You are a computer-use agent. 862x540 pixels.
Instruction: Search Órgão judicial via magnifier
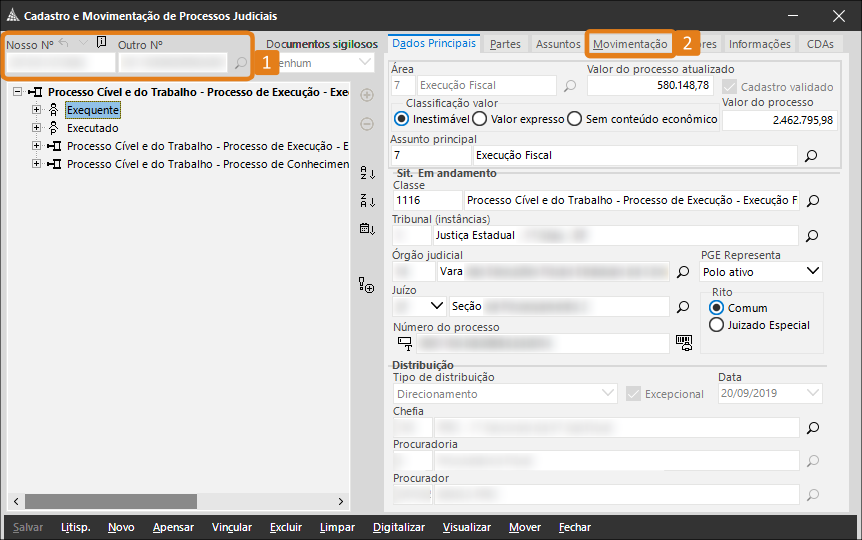[x=684, y=271]
